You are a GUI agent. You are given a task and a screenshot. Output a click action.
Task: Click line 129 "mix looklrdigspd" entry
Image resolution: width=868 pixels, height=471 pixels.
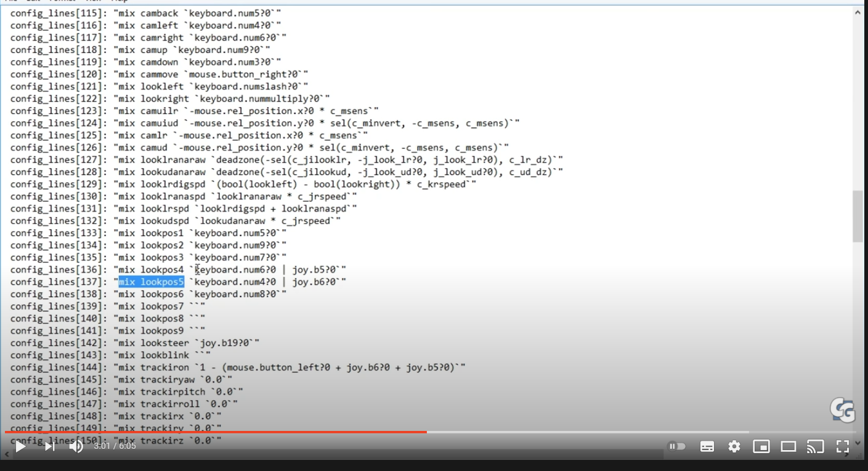(x=243, y=184)
